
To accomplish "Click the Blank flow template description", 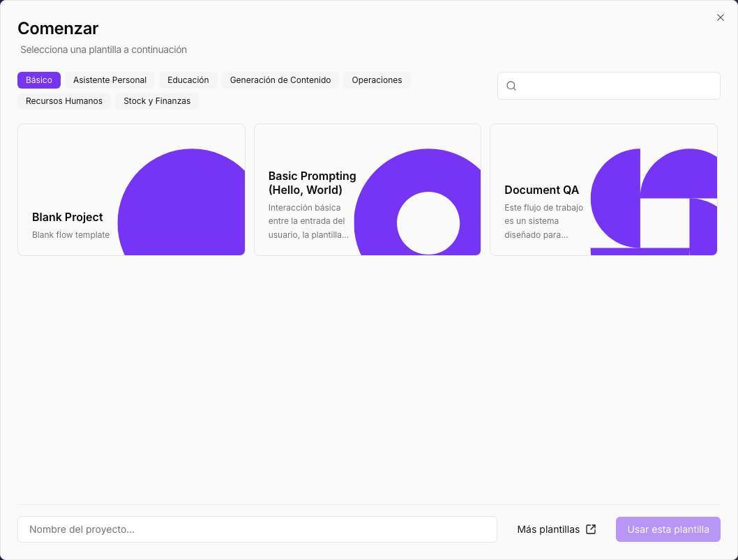I will (x=70, y=235).
